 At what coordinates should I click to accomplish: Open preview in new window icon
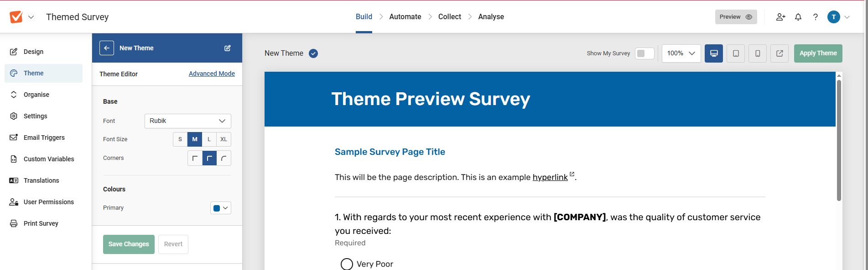(x=780, y=53)
